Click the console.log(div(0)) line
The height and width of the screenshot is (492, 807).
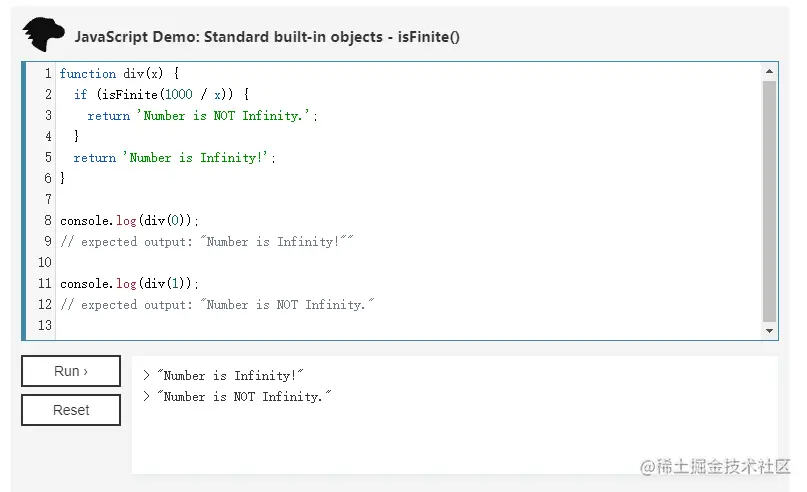click(x=129, y=221)
